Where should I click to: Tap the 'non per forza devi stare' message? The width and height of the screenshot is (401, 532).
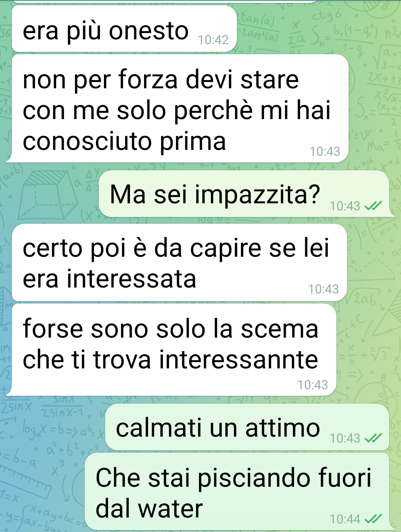(180, 108)
